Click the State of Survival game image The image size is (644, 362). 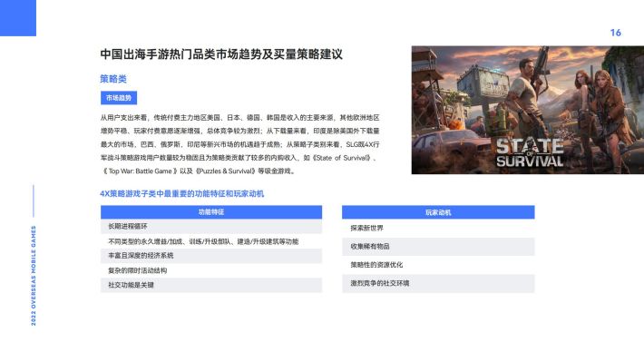point(528,110)
